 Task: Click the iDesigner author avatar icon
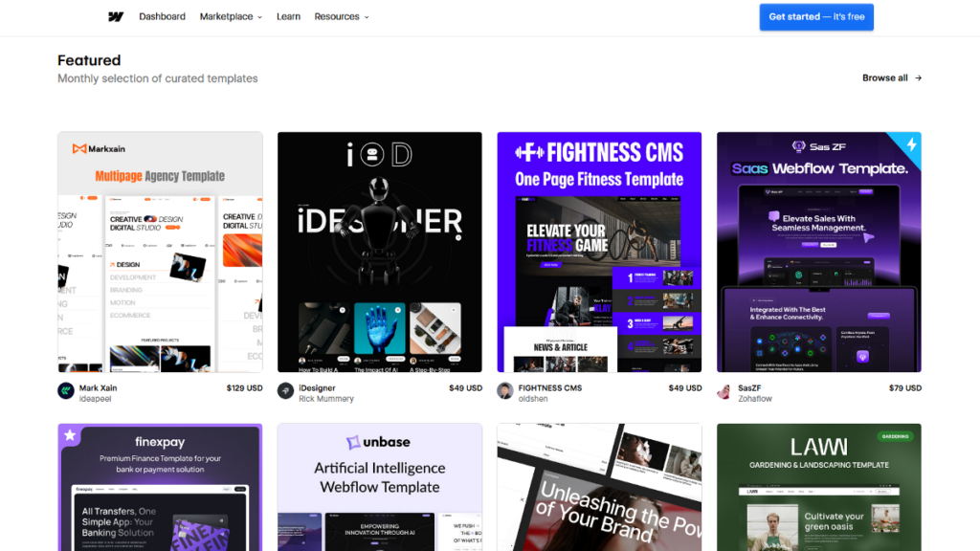285,391
